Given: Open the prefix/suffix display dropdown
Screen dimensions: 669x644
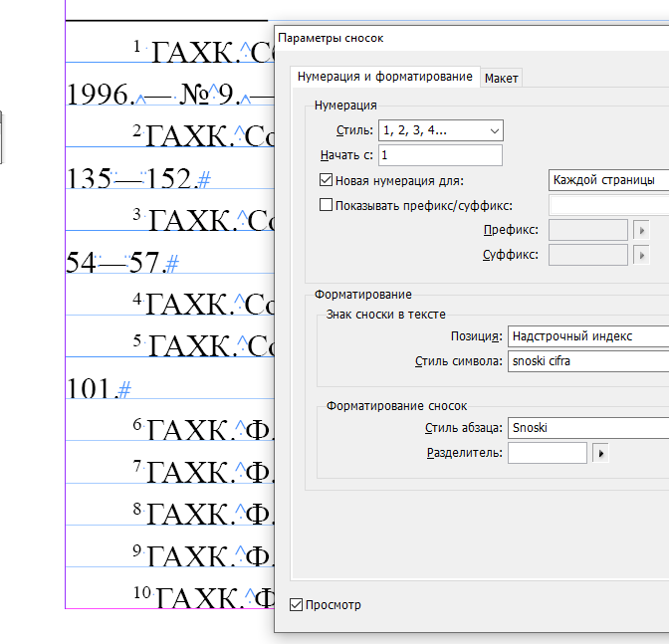Looking at the screenshot, I should click(x=608, y=205).
